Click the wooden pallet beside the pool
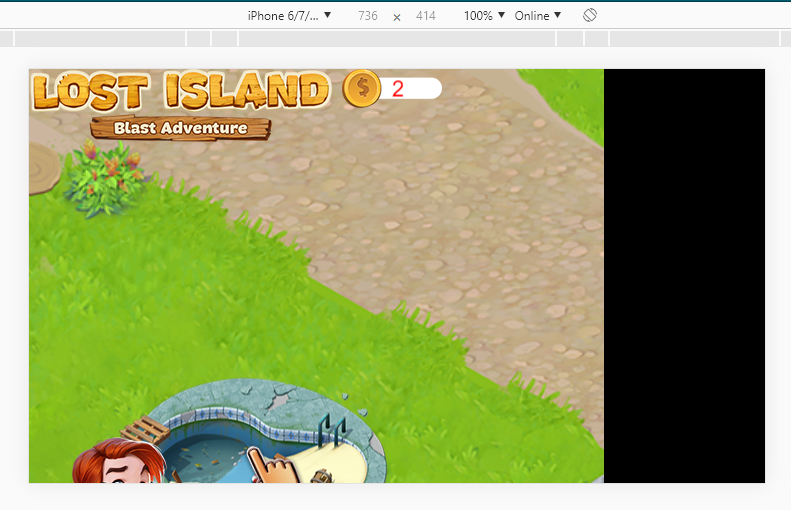The image size is (791, 510). [145, 430]
